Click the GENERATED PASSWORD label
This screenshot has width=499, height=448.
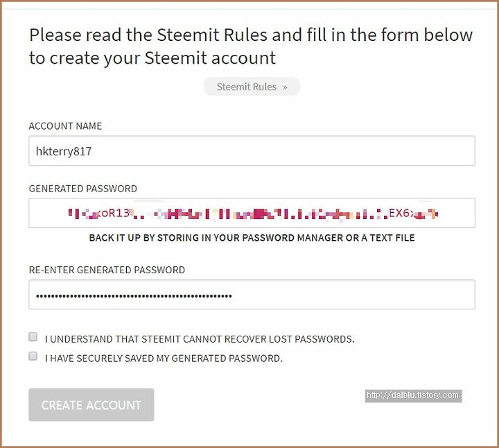[x=82, y=189]
